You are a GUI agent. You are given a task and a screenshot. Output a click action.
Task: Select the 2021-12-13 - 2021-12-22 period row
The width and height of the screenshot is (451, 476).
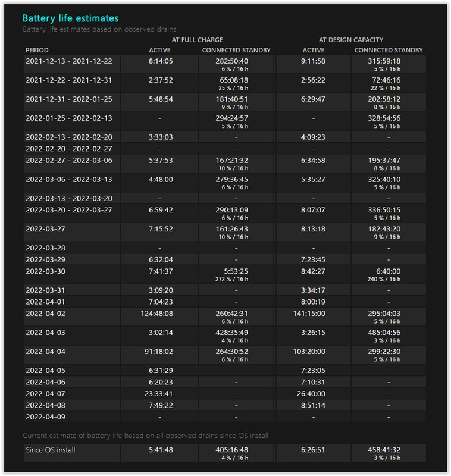(68, 61)
